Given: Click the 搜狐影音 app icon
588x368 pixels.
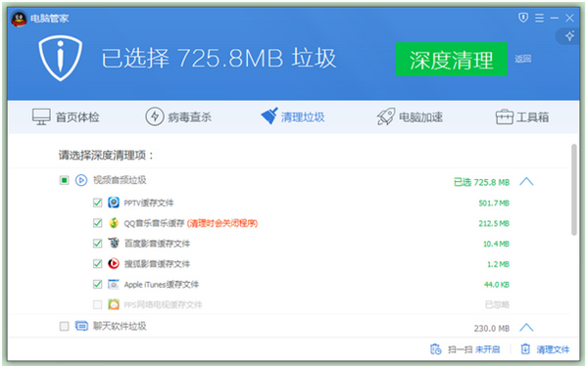Looking at the screenshot, I should [x=114, y=264].
